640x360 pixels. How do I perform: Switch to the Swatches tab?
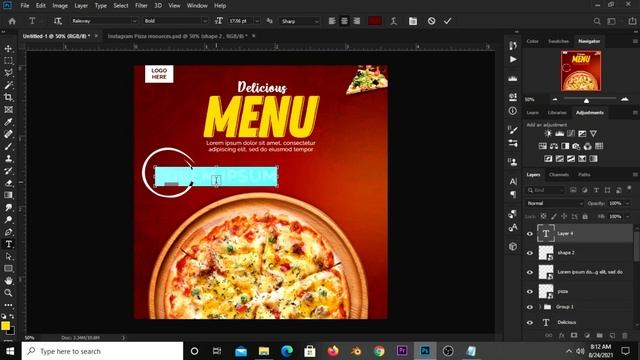pyautogui.click(x=558, y=41)
